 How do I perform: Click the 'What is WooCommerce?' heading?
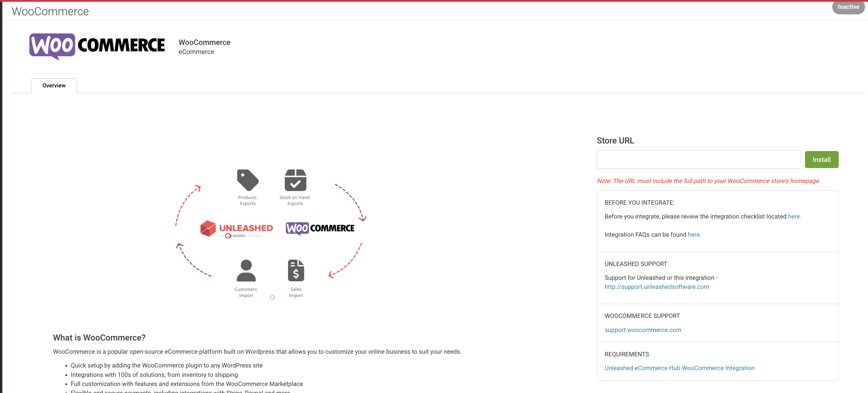pyautogui.click(x=99, y=338)
